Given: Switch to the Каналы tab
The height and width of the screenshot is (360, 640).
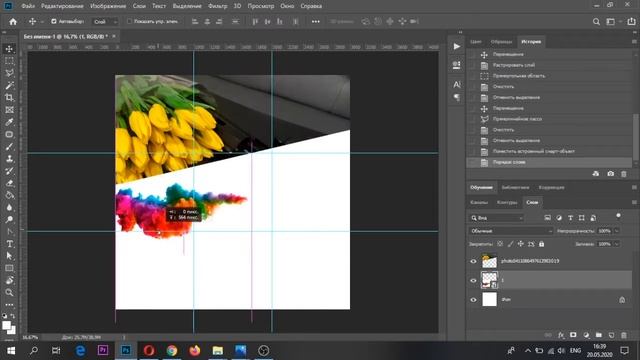Looking at the screenshot, I should click(x=479, y=202).
